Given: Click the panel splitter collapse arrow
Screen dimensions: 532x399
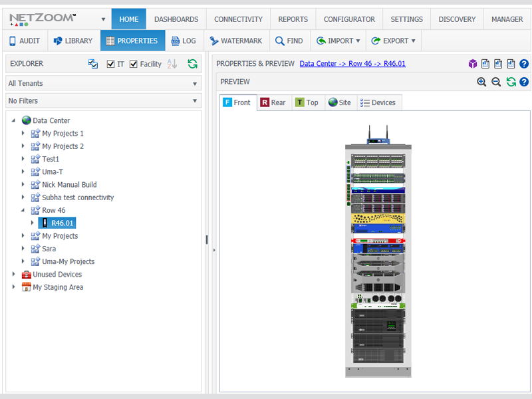Looking at the screenshot, I should click(214, 250).
